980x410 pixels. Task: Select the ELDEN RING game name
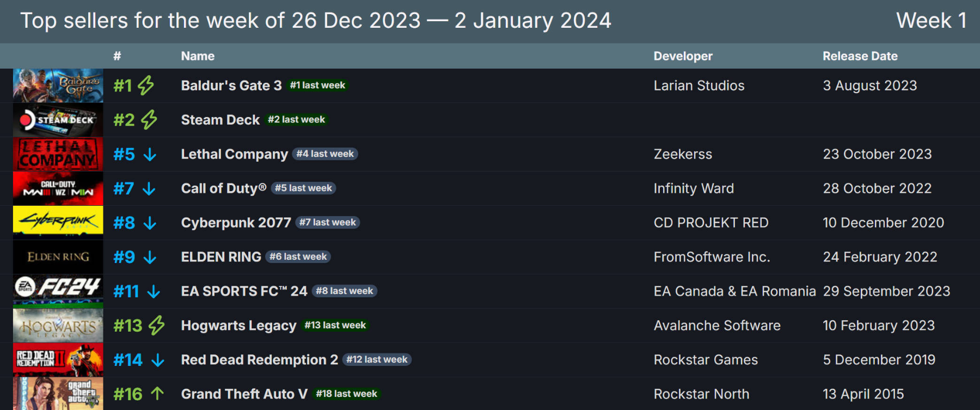coord(221,257)
